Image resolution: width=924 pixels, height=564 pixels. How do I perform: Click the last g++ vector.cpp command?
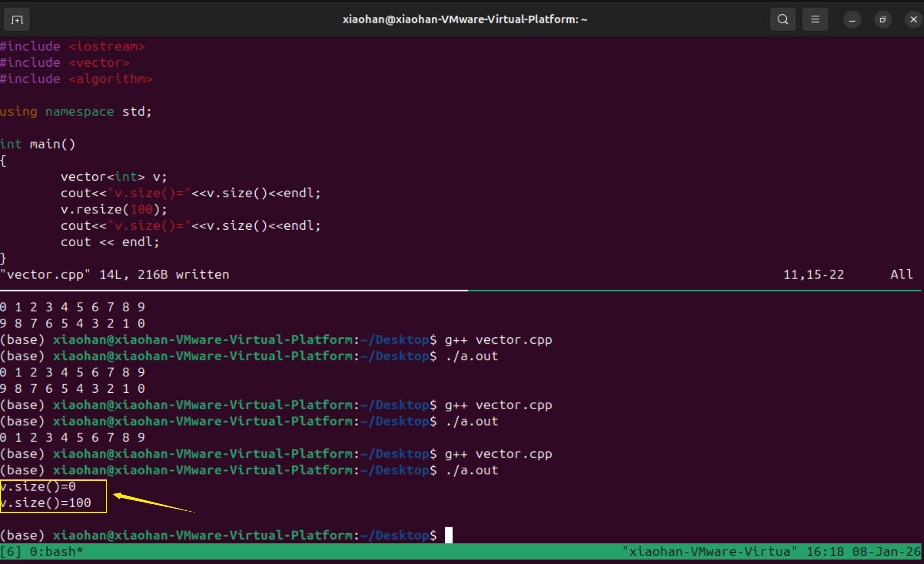coord(498,454)
